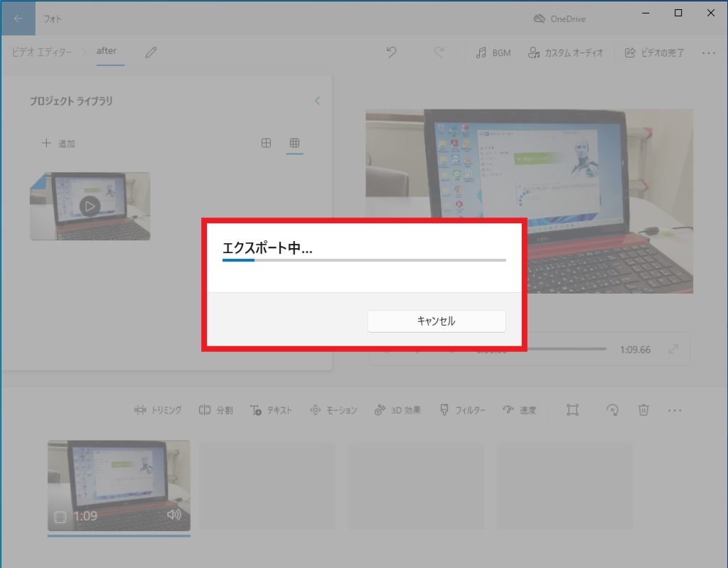This screenshot has height=568, width=728.
Task: Cancel the export with キャンセル
Action: coord(436,321)
